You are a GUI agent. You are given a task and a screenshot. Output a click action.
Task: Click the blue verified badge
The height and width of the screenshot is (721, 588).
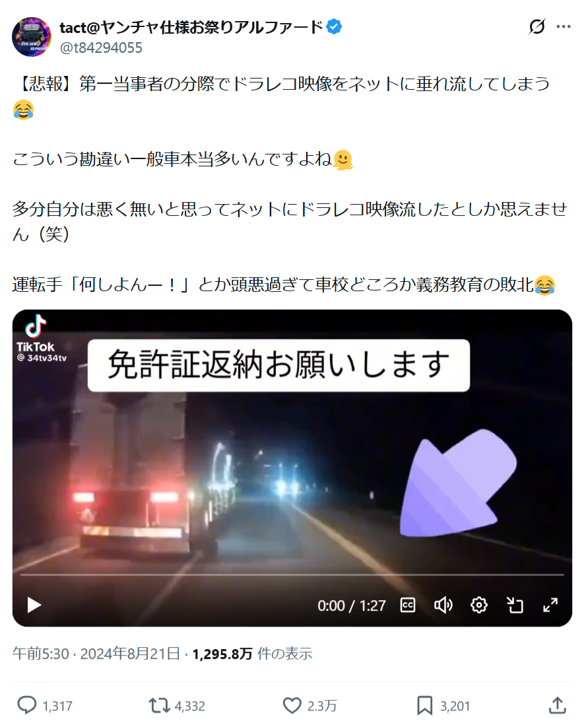(x=334, y=27)
